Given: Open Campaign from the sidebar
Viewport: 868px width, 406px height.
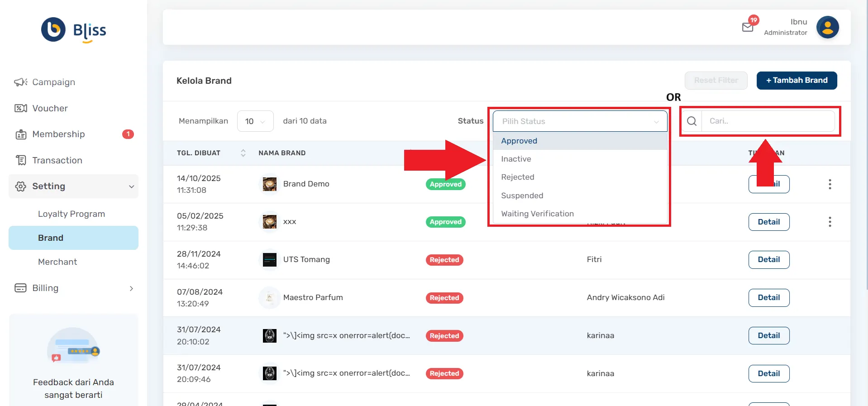Looking at the screenshot, I should click(x=53, y=82).
